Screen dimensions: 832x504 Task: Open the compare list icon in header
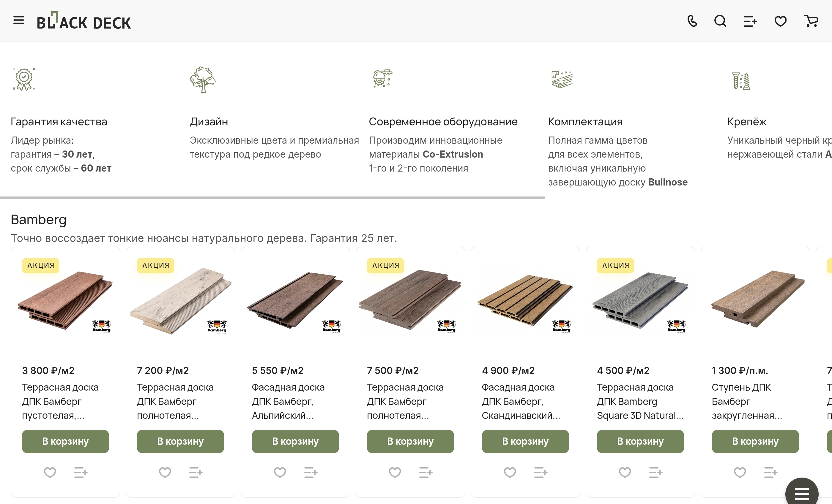(x=750, y=22)
